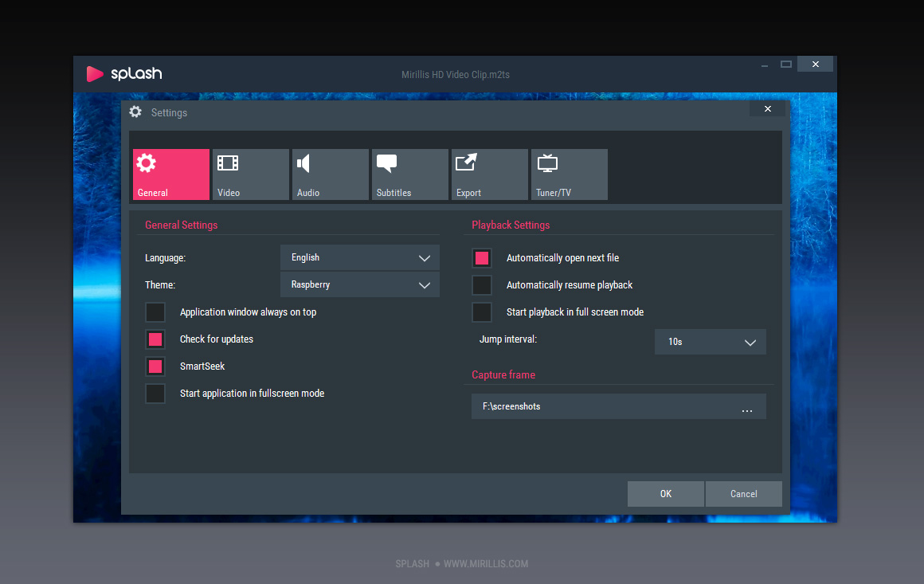924x584 pixels.
Task: Enable Application window always on top
Action: pyautogui.click(x=155, y=312)
